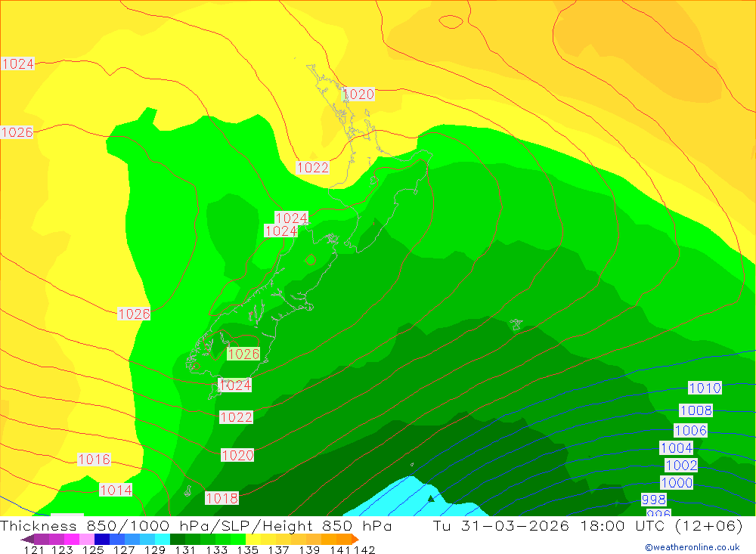Open the weatheronline.co.uk copyright link
This screenshot has width=756, height=554.
692,547
